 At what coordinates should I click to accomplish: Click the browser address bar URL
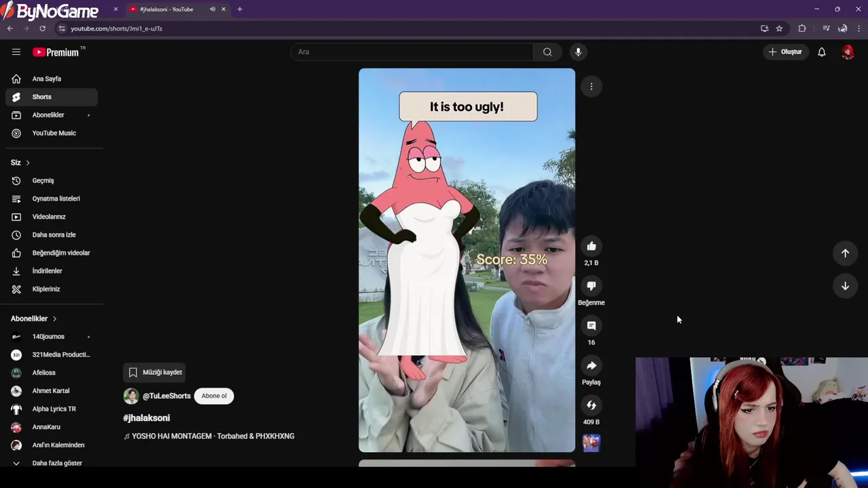tap(117, 28)
